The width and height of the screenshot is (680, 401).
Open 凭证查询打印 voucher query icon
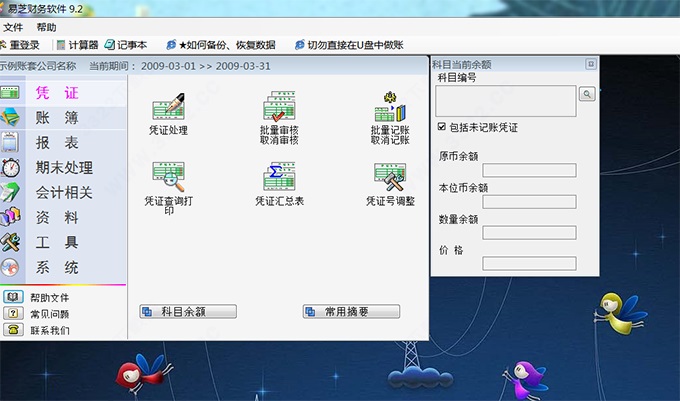pos(168,177)
